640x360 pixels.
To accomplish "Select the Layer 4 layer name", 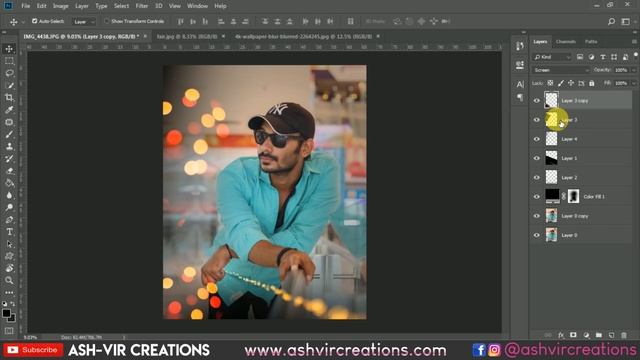I will coord(569,139).
